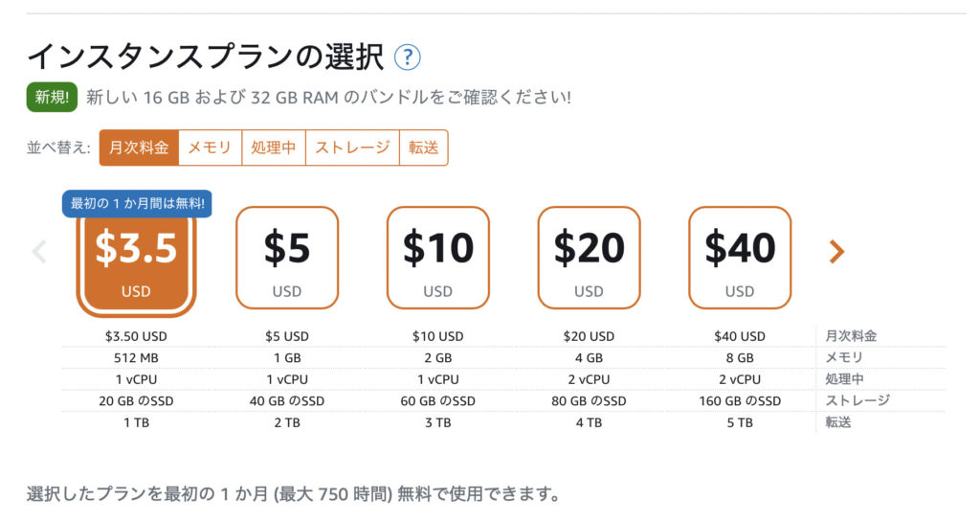Click the 最初の1か月間は無料 badge
Viewport: 980px width, 523px height.
pyautogui.click(x=137, y=203)
